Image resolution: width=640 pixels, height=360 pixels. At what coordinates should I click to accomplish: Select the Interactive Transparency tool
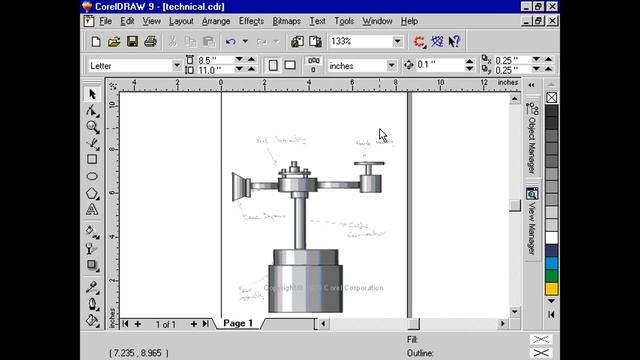point(92,248)
